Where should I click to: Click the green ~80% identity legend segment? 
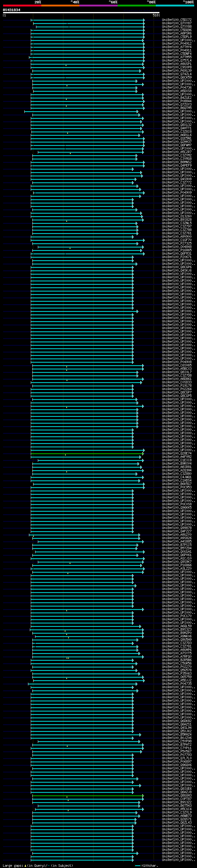pyautogui.click(x=137, y=6)
